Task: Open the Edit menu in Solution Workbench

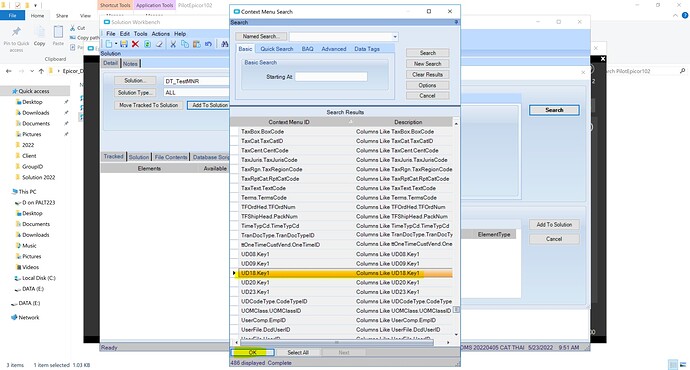Action: point(125,34)
